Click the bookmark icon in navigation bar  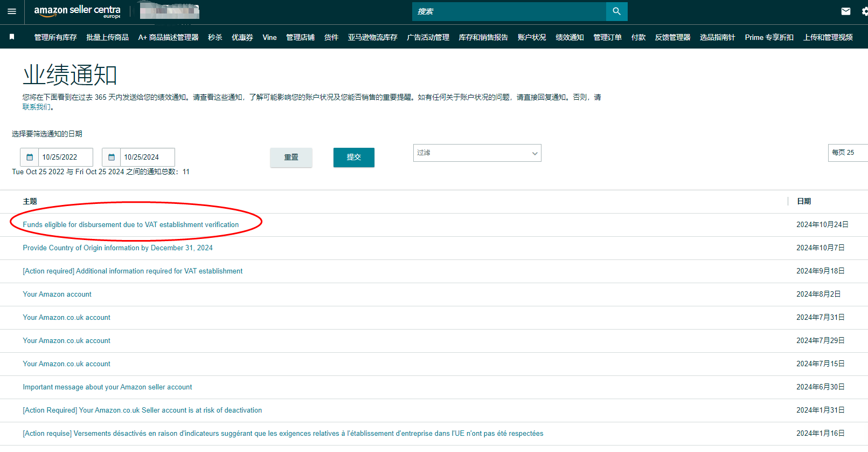pos(12,37)
